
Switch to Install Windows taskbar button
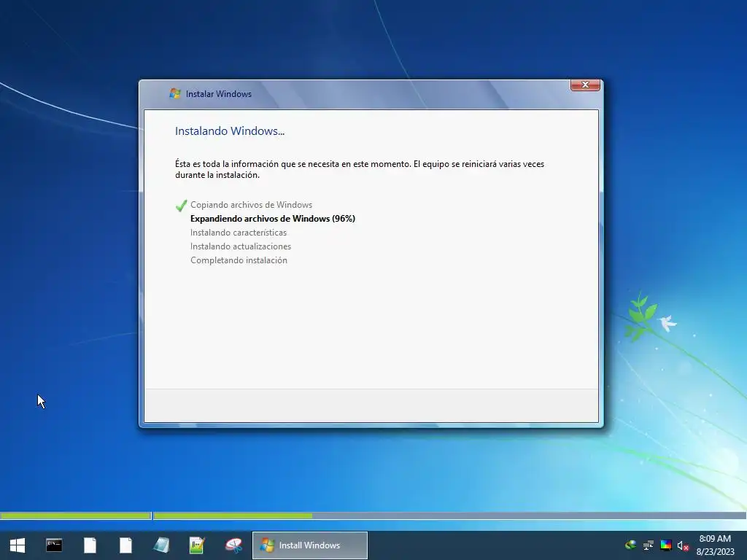tap(309, 545)
